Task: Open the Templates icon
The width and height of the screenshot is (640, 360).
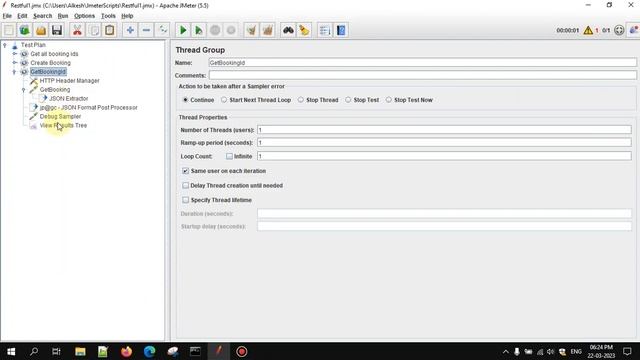Action: tap(24, 30)
